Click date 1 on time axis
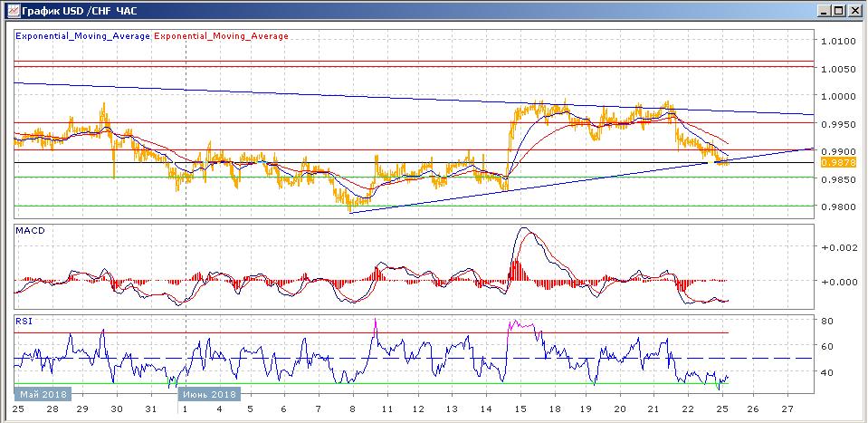Screen dimensions: 868x423 click(x=185, y=409)
